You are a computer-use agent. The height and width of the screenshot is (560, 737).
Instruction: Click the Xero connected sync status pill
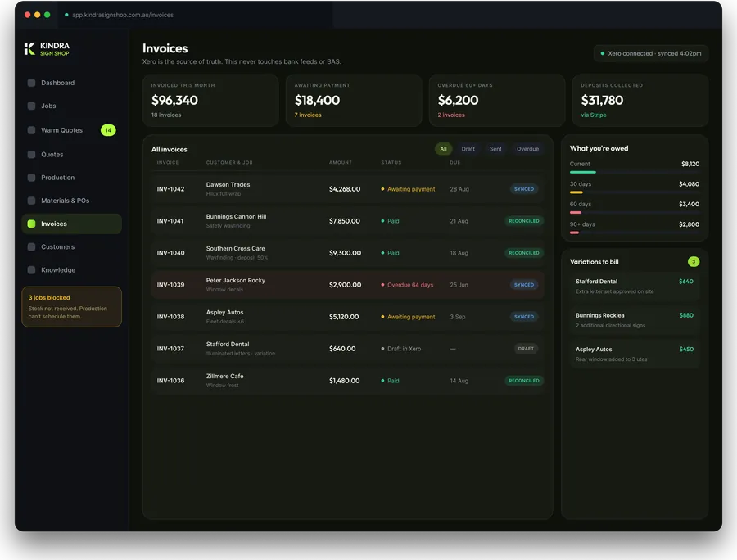[x=651, y=53]
